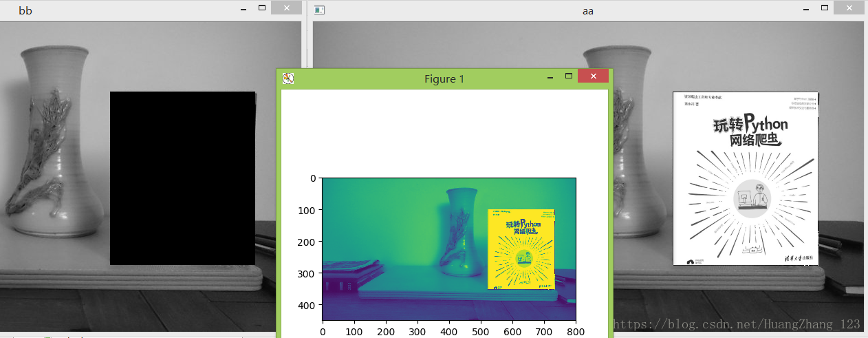This screenshot has width=868, height=338.
Task: Close the Figure 1 window
Action: [593, 76]
